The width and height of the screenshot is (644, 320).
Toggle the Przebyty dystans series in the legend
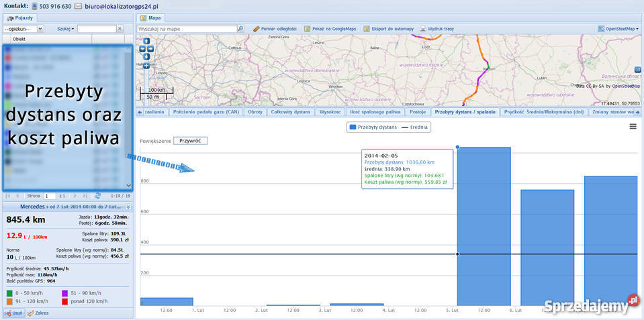[373, 127]
